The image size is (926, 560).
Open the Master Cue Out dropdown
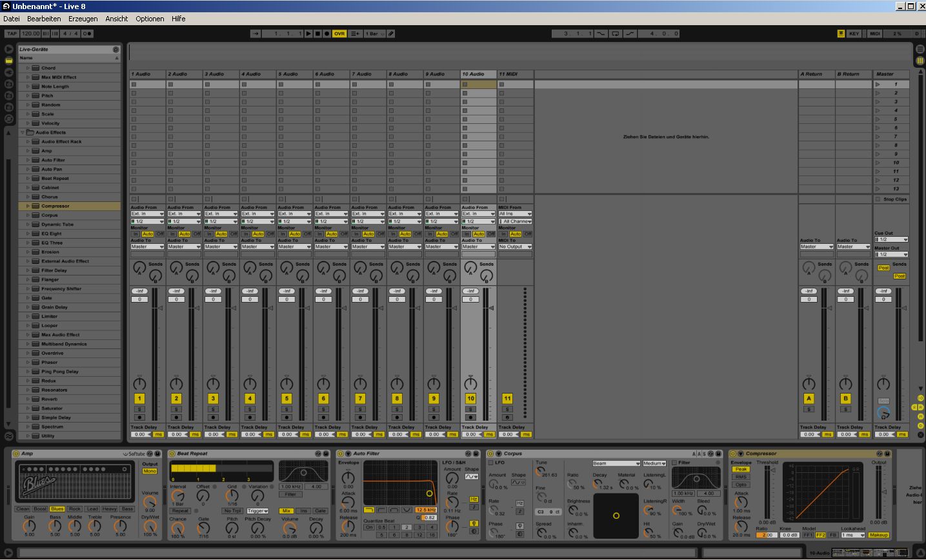891,239
